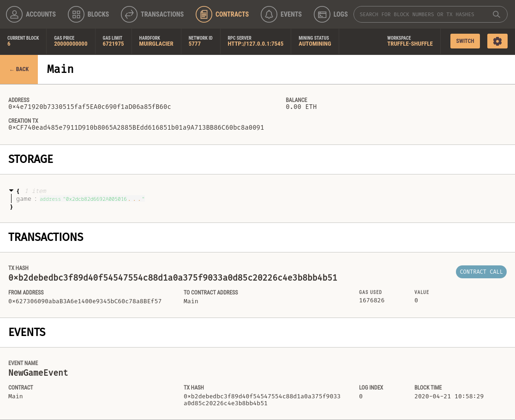Viewport: 515px width, 420px height.
Task: Click the transaction Value 0 field
Action: point(416,300)
